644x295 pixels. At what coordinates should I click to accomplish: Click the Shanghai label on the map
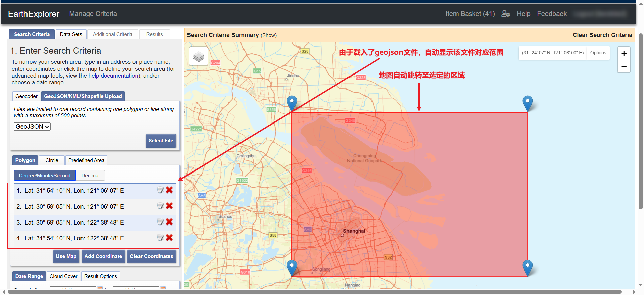354,231
